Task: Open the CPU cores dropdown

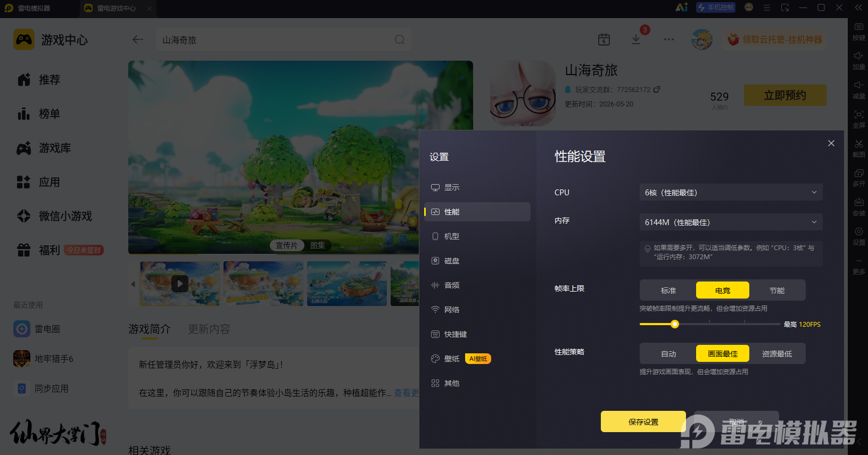Action: click(731, 192)
